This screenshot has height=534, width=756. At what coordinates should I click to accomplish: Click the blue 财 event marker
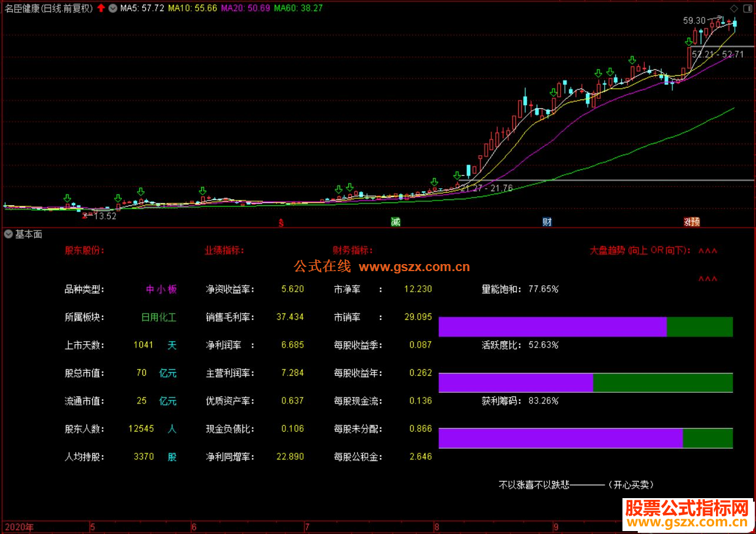547,222
